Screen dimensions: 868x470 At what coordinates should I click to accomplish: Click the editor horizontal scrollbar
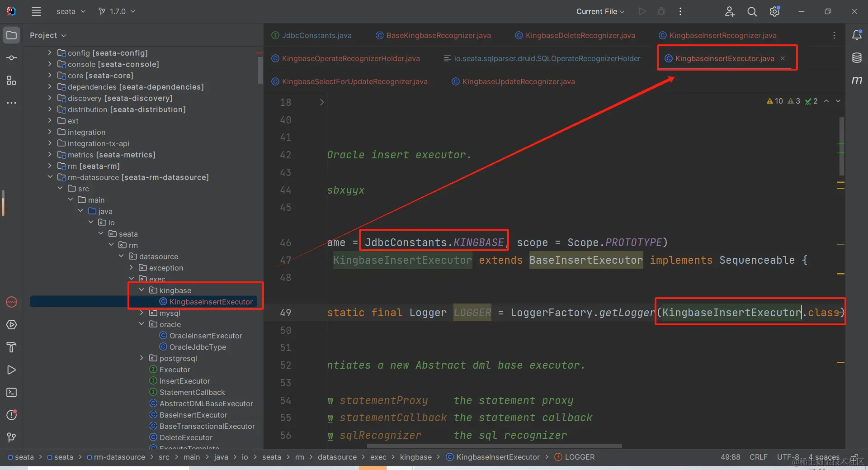pyautogui.click(x=494, y=446)
